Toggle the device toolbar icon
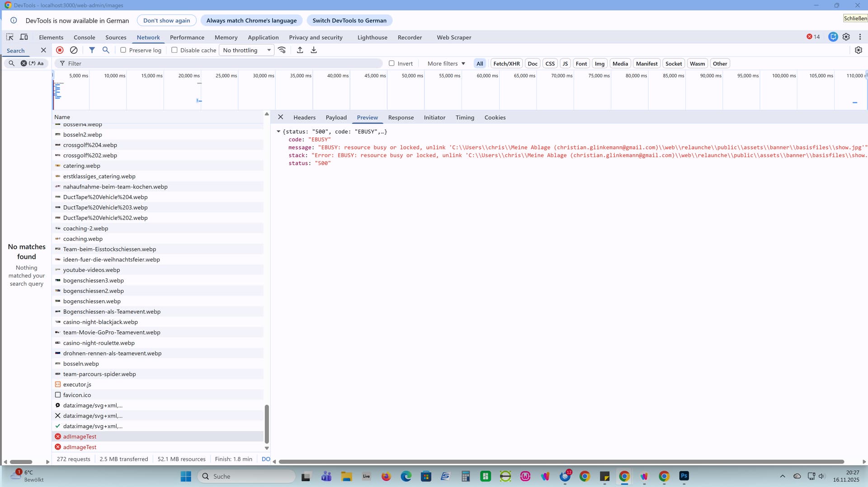Screen dimensions: 868x487 tap(24, 37)
